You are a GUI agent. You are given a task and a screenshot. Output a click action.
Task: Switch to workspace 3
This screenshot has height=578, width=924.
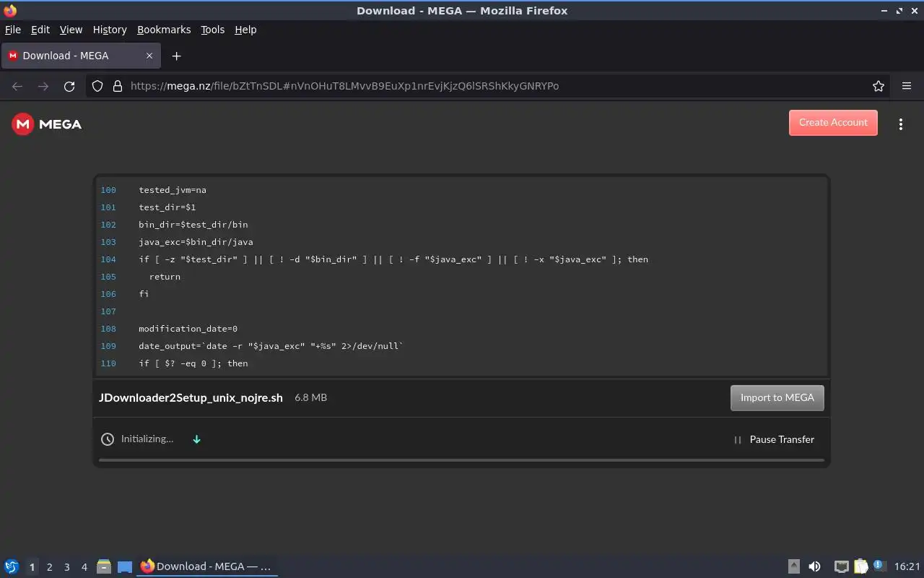pos(66,567)
